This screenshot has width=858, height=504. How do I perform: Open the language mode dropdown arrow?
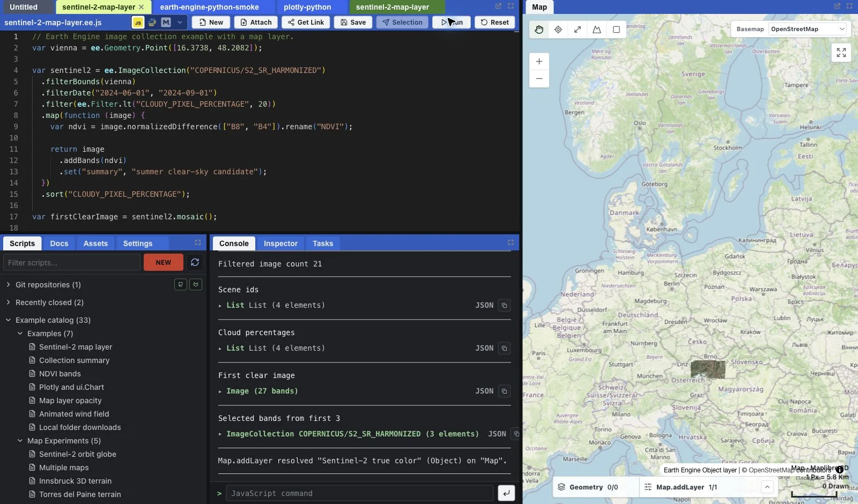pyautogui.click(x=180, y=23)
